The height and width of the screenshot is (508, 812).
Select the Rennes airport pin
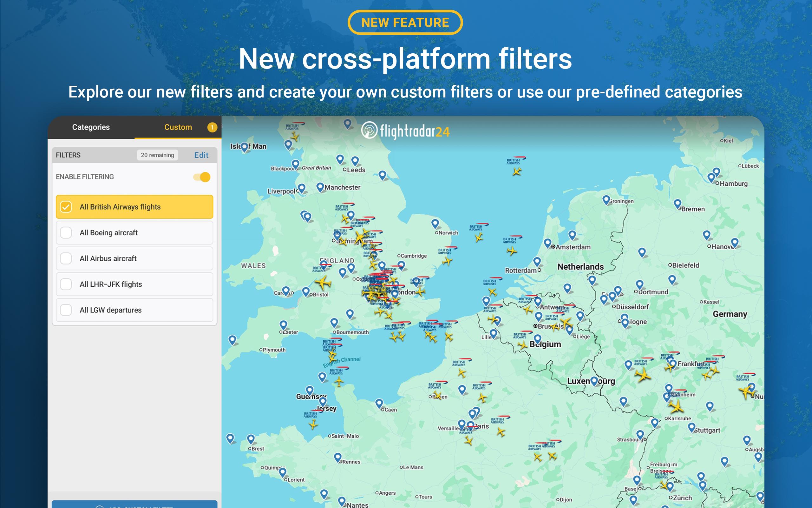338,457
